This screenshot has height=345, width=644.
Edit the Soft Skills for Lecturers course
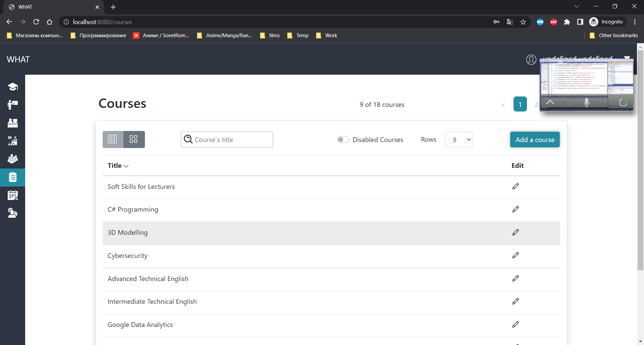pos(516,187)
